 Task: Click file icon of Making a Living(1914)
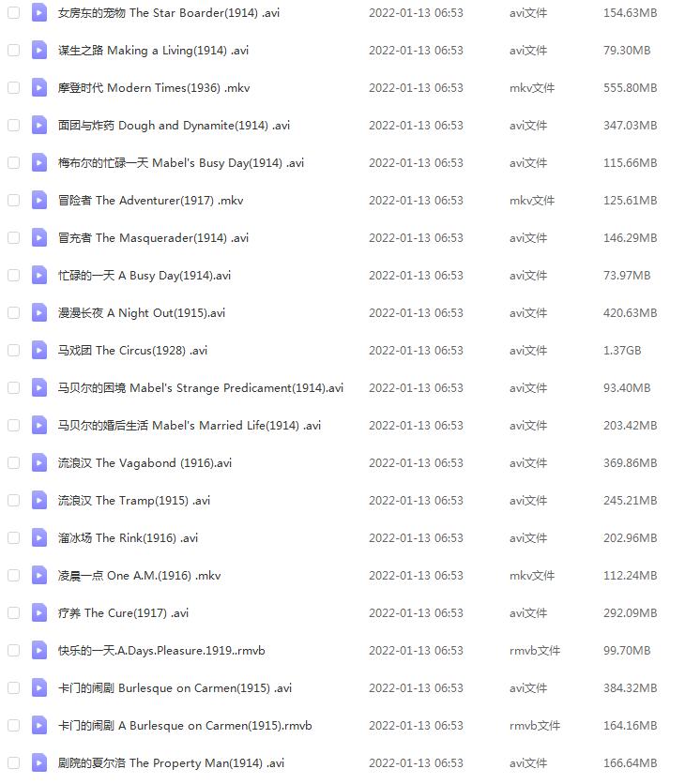pos(39,51)
